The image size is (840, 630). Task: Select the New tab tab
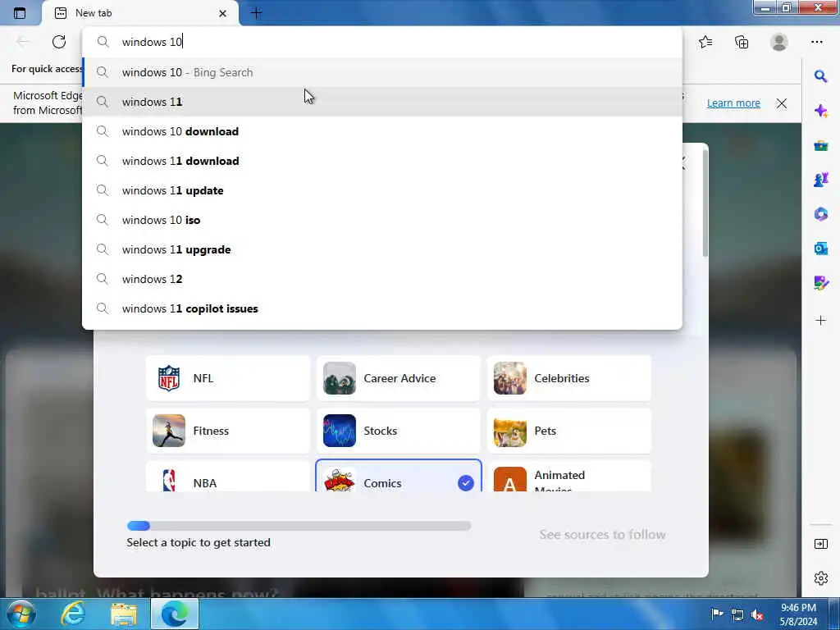(140, 13)
